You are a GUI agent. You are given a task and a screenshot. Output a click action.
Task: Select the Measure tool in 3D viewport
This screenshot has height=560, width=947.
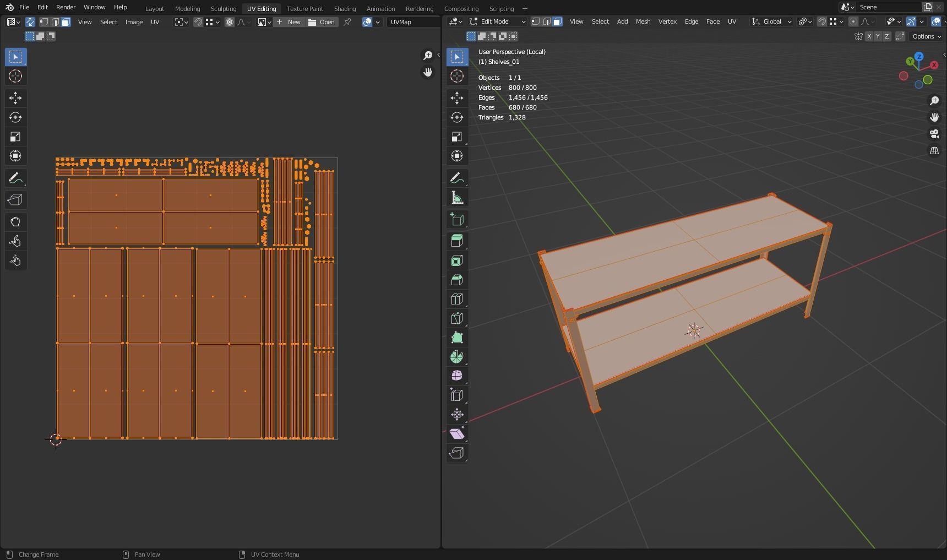[457, 198]
